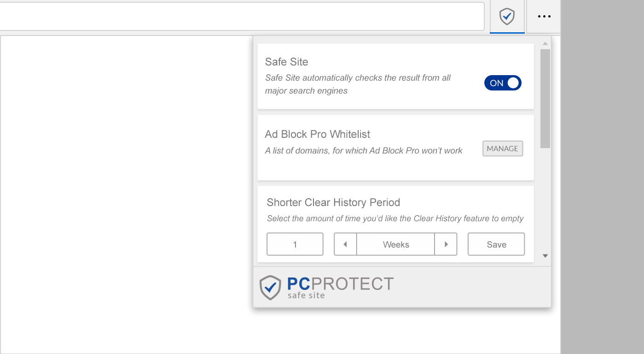Turn off the Safe Site toggle
The width and height of the screenshot is (644, 354).
[x=502, y=83]
